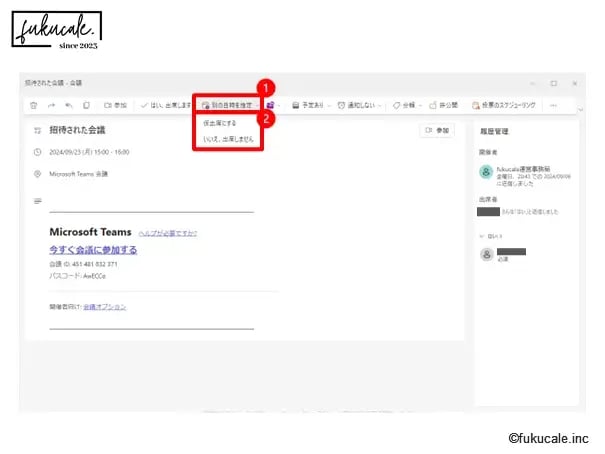Close the meeting window
Image resolution: width=605 pixels, height=454 pixels.
(575, 83)
